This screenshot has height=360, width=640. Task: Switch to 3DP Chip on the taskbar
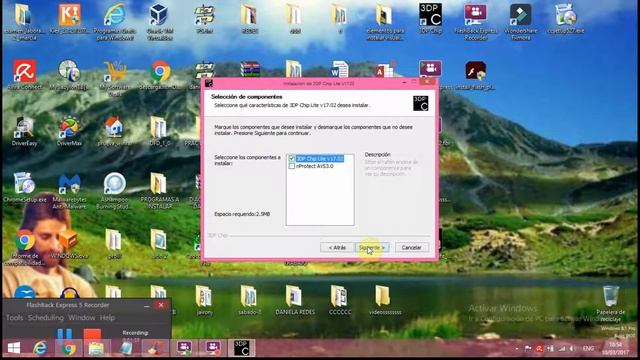(x=242, y=348)
